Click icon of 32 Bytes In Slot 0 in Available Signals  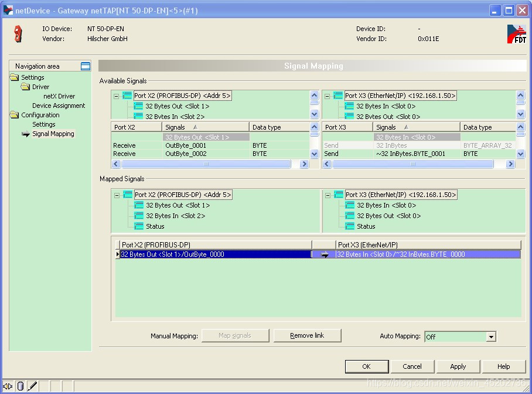click(349, 106)
